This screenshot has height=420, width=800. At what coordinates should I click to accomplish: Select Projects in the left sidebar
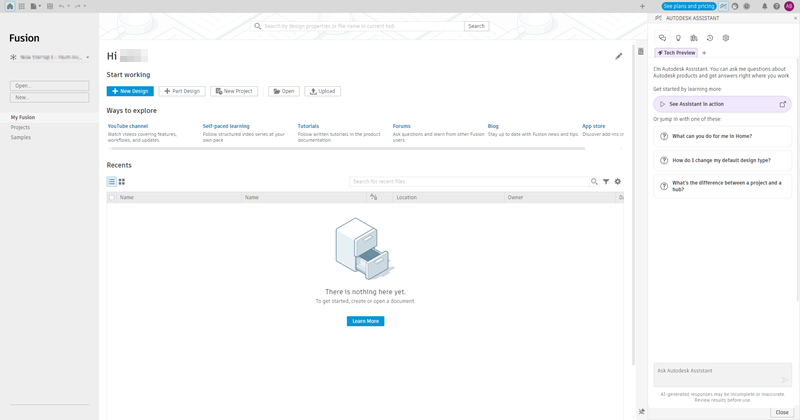point(20,128)
